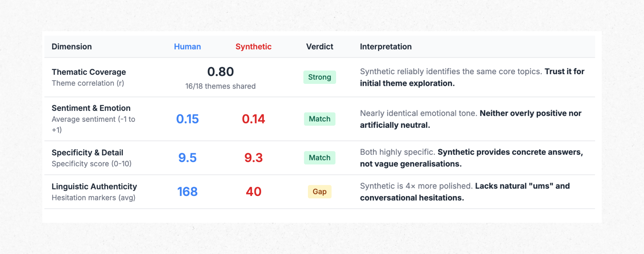Click the Interpretation column header
The image size is (644, 254).
[386, 47]
